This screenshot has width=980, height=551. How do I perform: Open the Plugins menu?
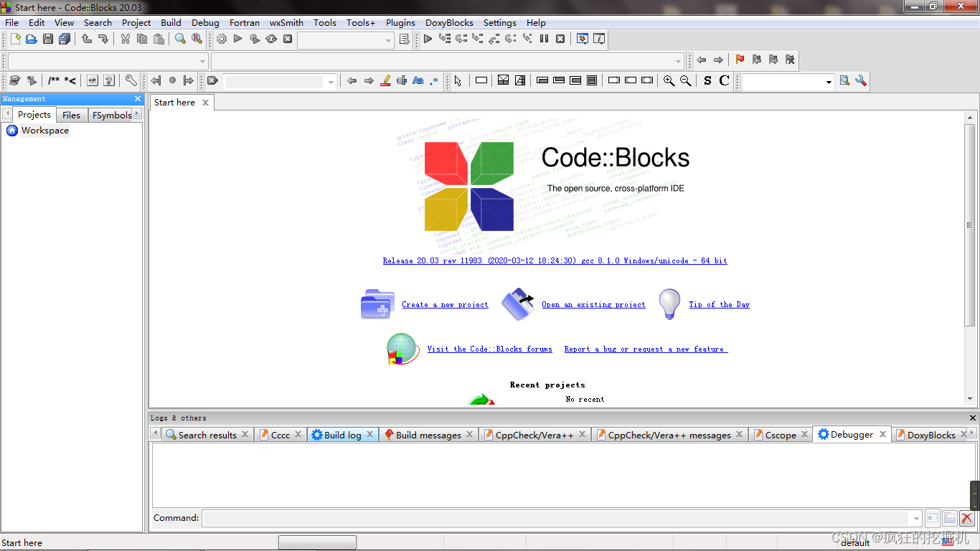[400, 22]
